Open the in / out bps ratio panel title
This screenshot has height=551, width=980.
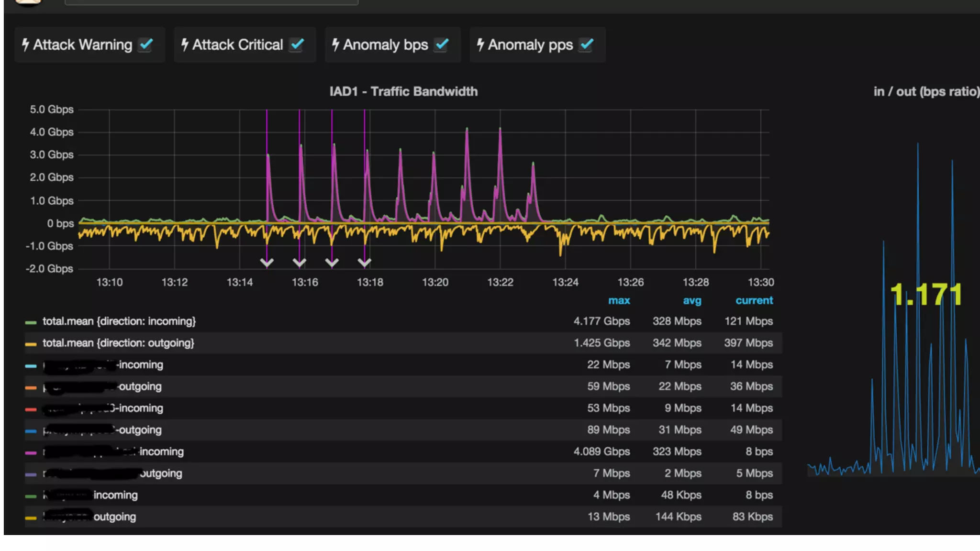click(x=925, y=91)
